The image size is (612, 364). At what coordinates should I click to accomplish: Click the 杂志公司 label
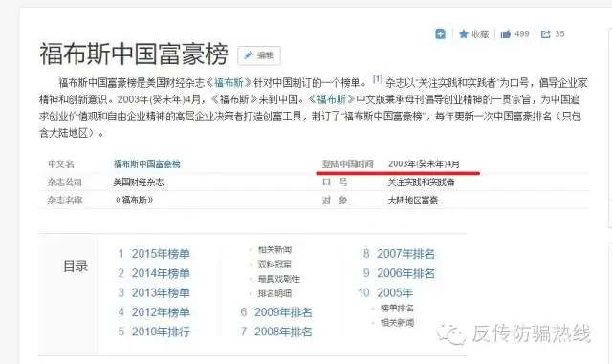tap(65, 182)
